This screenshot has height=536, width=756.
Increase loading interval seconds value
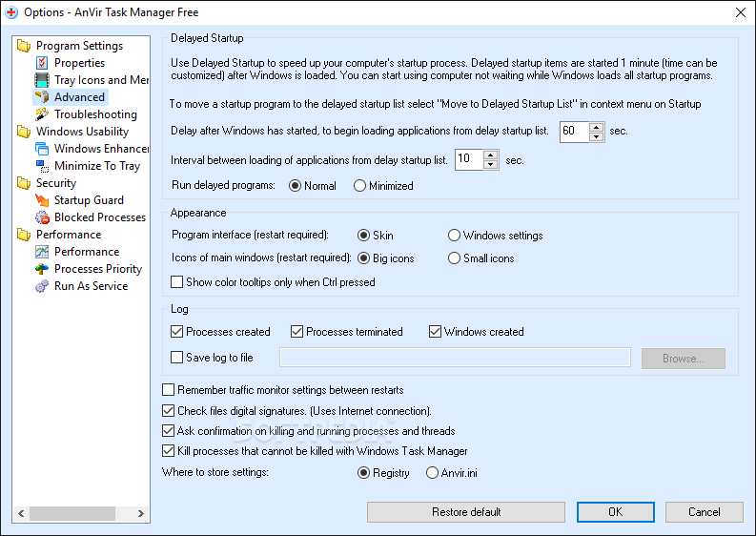pyautogui.click(x=490, y=155)
